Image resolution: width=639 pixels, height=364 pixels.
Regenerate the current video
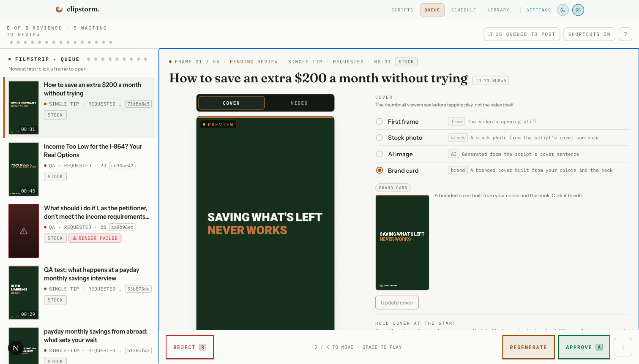[528, 347]
